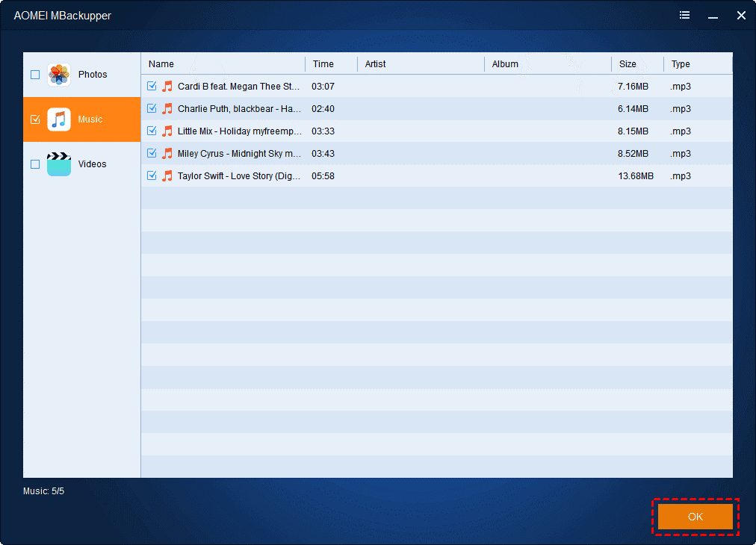Click the Photos flower icon
Image resolution: width=756 pixels, height=545 pixels.
59,75
